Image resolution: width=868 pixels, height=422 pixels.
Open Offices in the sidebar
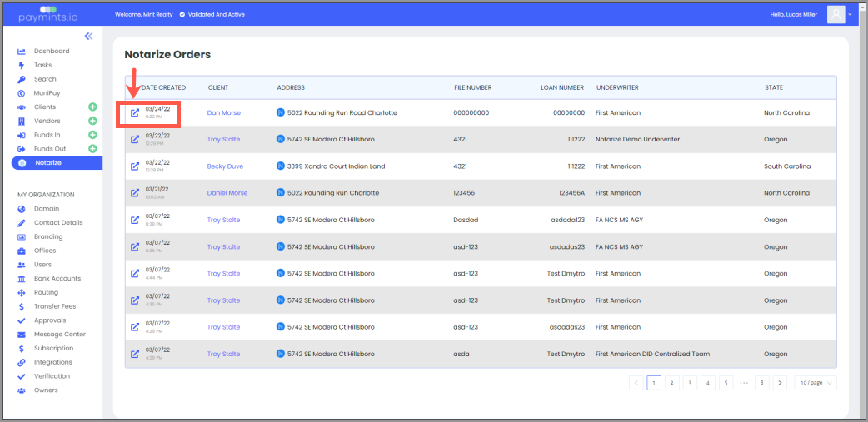(45, 251)
